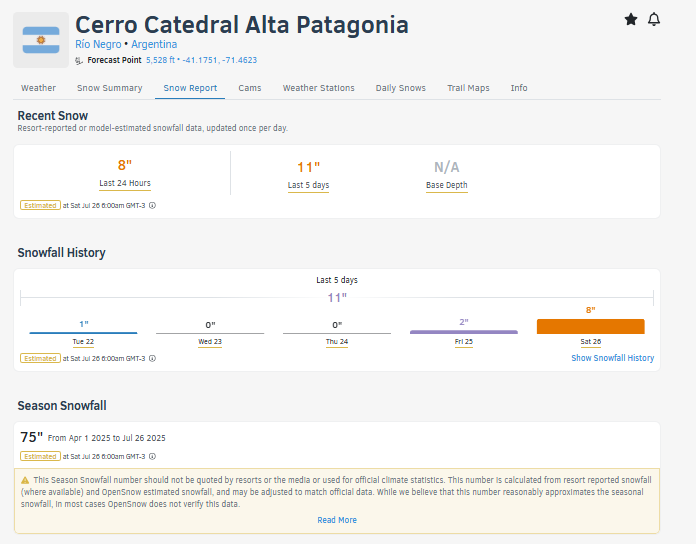Switch to the Weather tab
This screenshot has width=696, height=544.
click(38, 88)
